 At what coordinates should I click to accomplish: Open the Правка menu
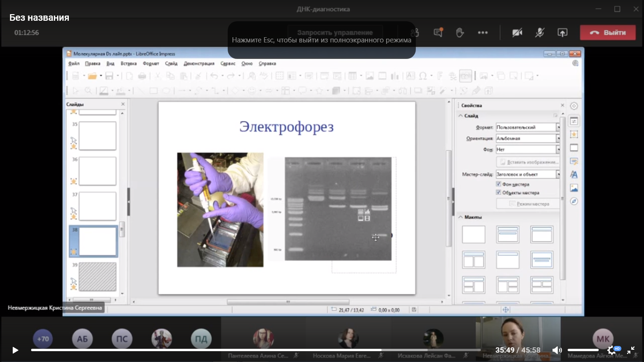pos(92,63)
